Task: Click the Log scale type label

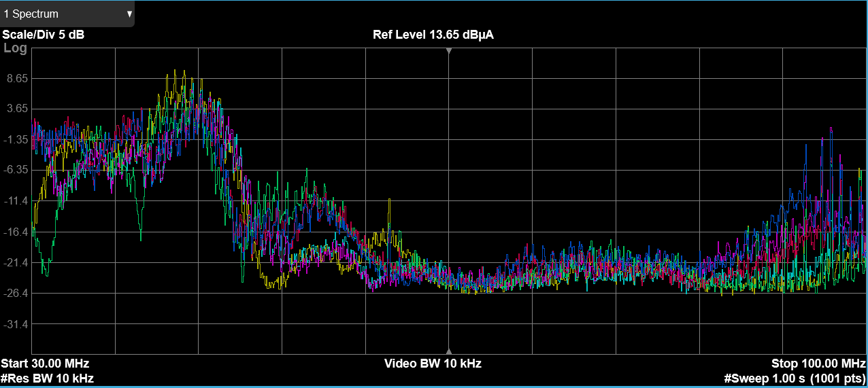Action: click(x=16, y=48)
